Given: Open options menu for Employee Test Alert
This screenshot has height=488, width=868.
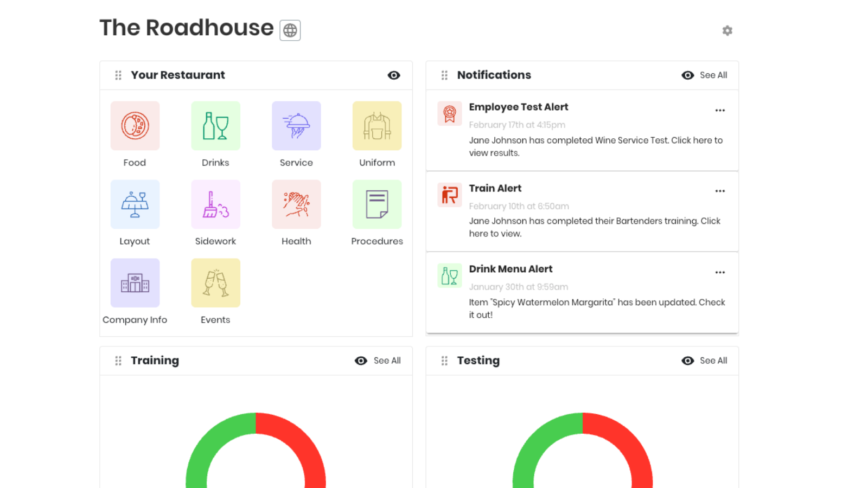Looking at the screenshot, I should click(x=720, y=110).
